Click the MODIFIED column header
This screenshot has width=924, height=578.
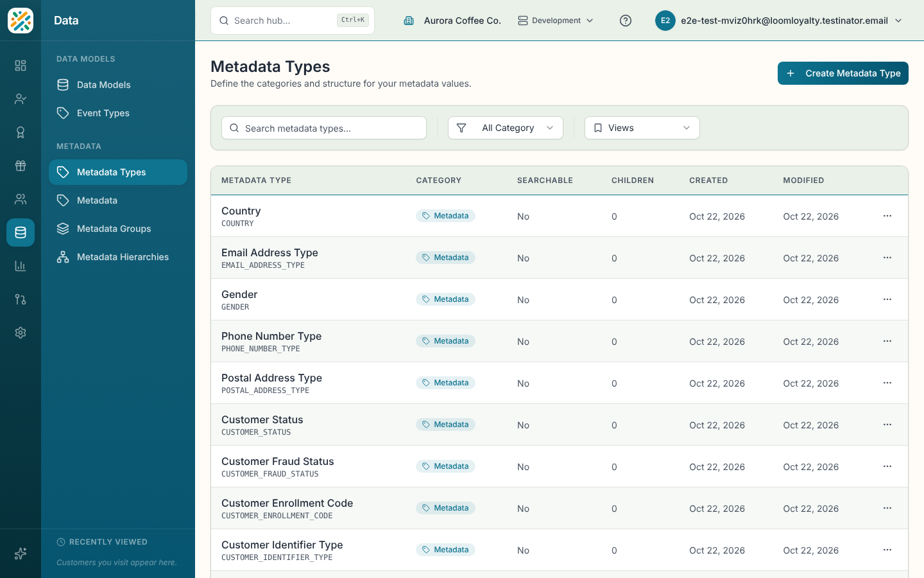click(x=803, y=180)
